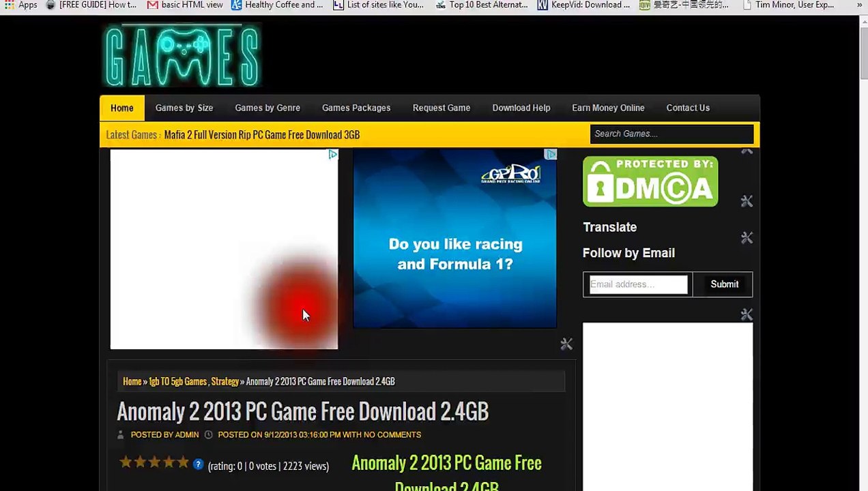Click the NO COMMENTS link

click(x=392, y=435)
